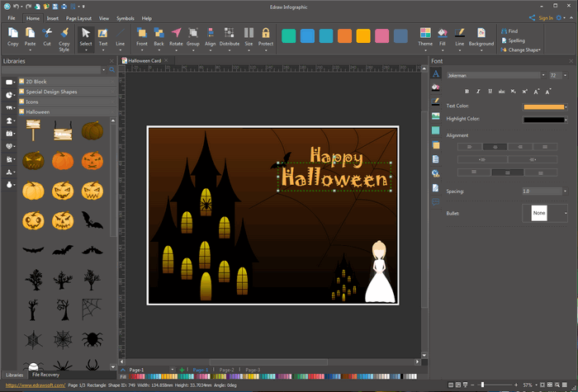Pick the green theme color swatch
The height and width of the screenshot is (392, 578).
[288, 36]
